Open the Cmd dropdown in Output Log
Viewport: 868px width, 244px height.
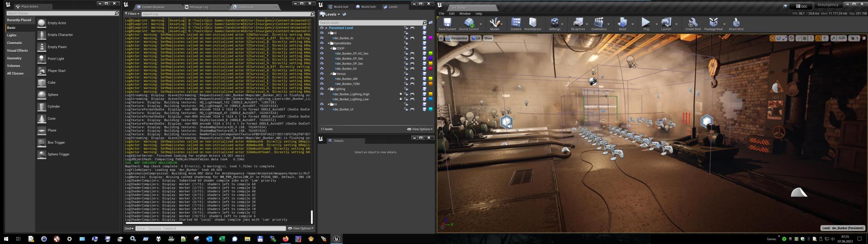pyautogui.click(x=129, y=229)
